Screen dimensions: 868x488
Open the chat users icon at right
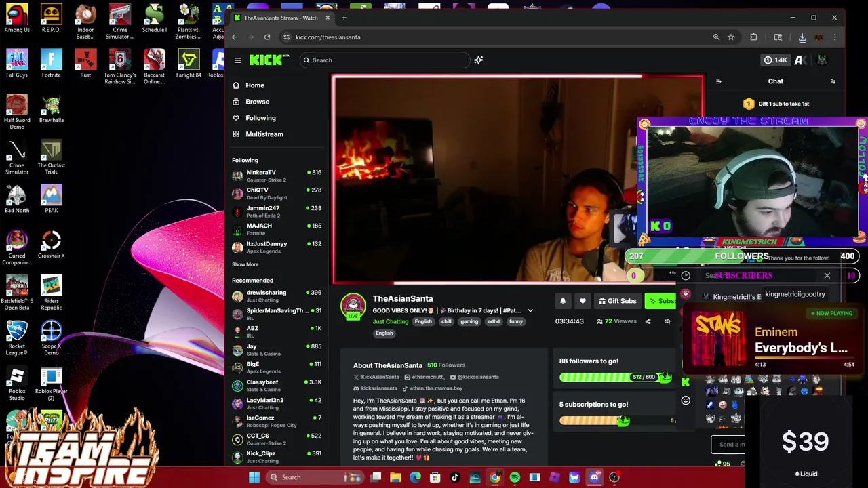833,81
